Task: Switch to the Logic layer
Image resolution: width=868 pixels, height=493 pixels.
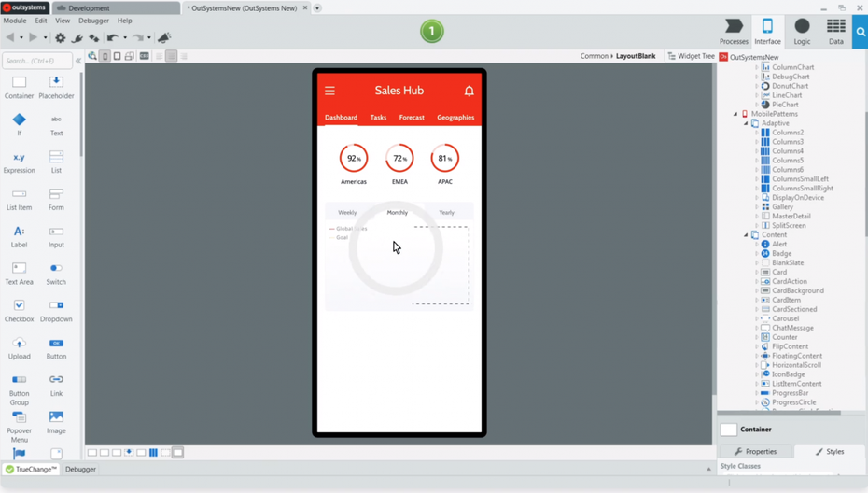Action: [802, 31]
